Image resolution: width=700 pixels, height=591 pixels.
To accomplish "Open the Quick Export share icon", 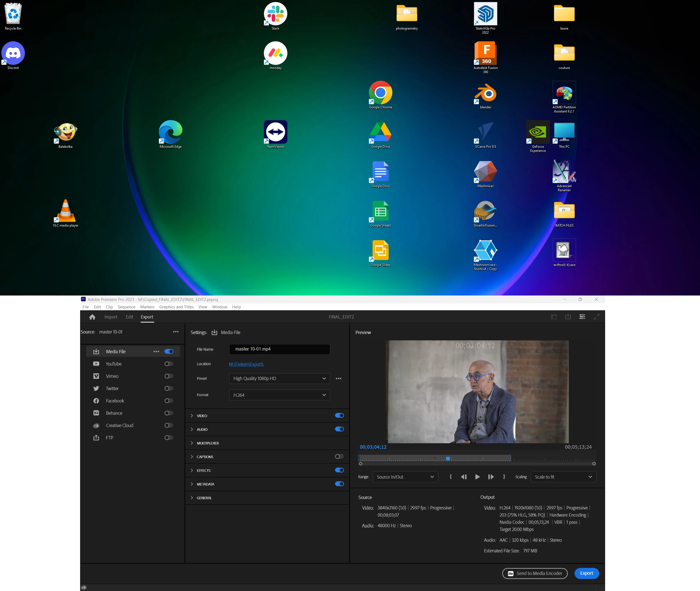I will click(568, 317).
